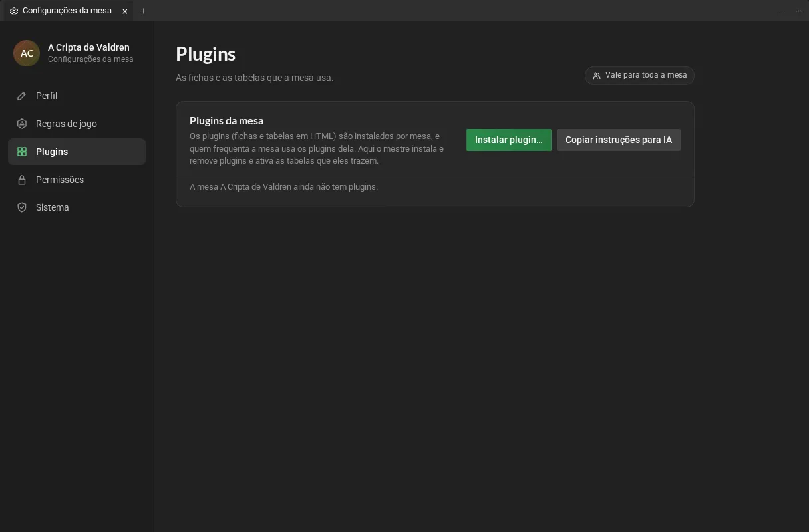The image size is (809, 532).
Task: Go to the Permissões section
Action: tap(77, 180)
